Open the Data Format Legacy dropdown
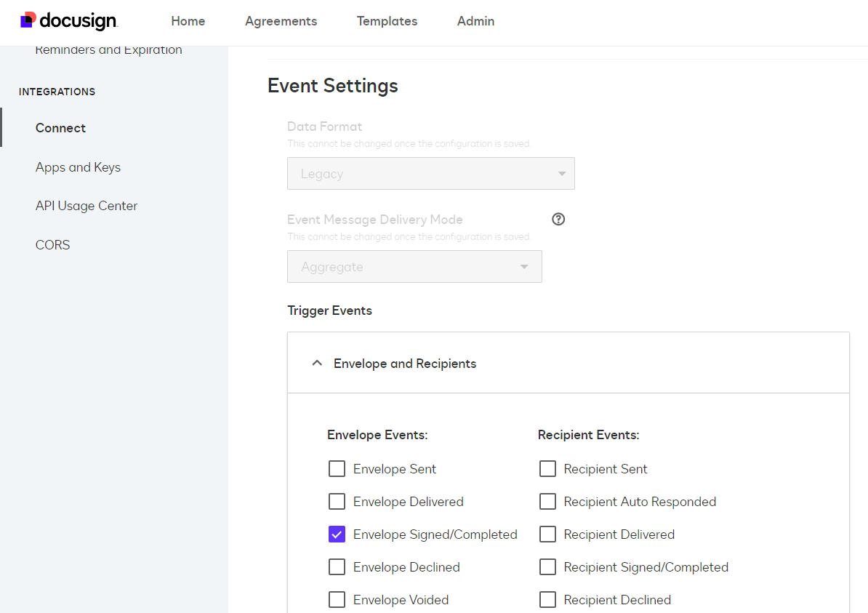Viewport: 868px width, 613px height. click(x=430, y=173)
